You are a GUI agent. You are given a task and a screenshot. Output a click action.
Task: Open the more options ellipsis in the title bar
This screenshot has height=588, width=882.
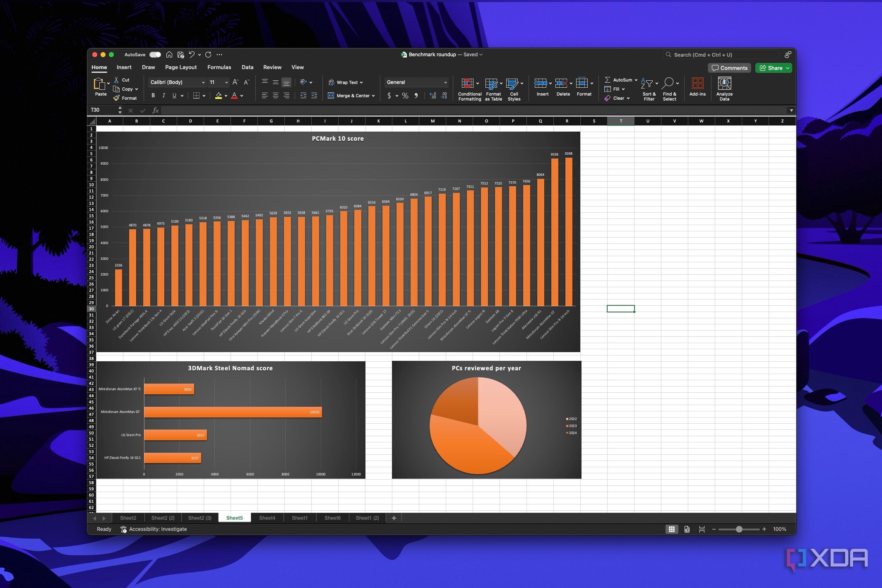(219, 55)
